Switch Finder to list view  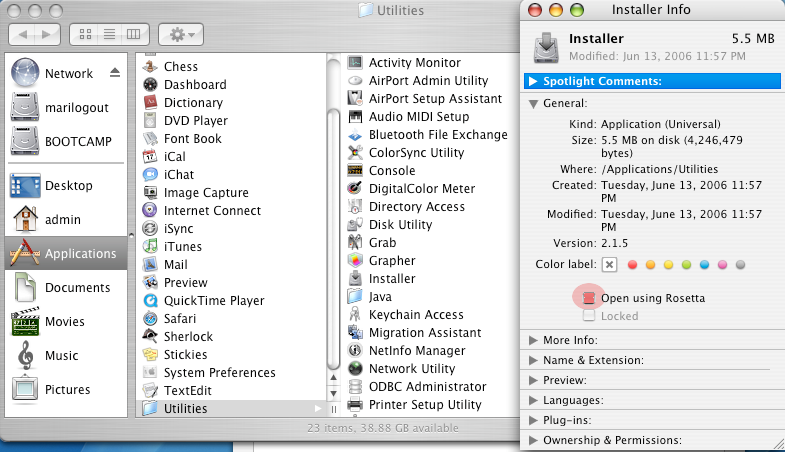(110, 34)
